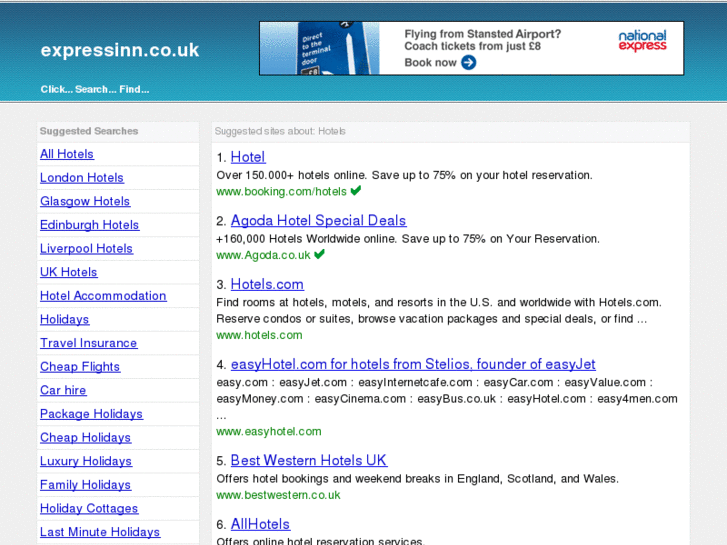
Task: Open the Car hire link
Action: (63, 391)
